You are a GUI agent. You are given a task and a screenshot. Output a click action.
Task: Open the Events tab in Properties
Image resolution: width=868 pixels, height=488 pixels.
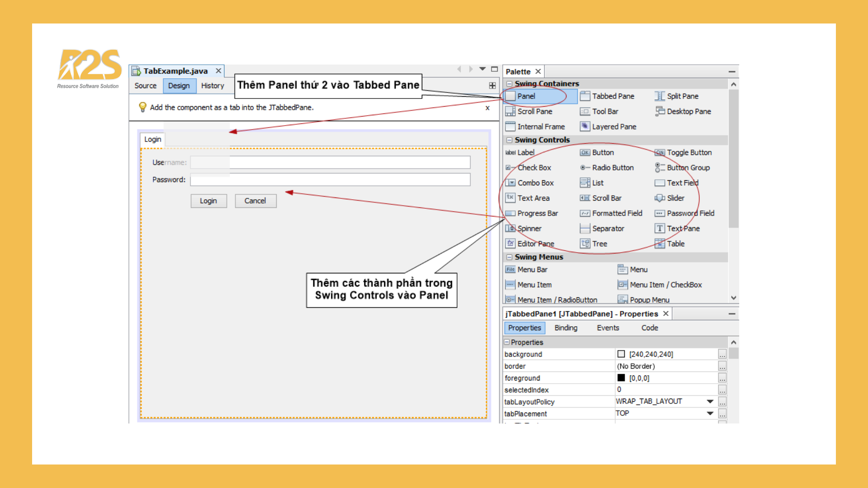coord(608,328)
